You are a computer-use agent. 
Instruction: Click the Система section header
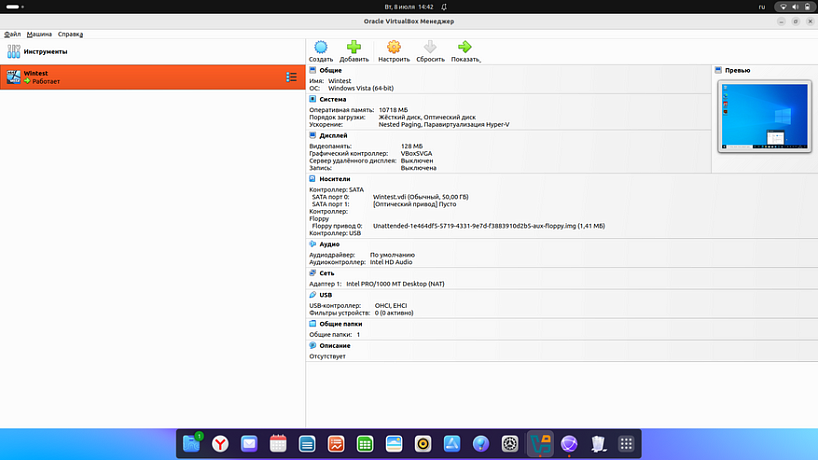point(333,99)
